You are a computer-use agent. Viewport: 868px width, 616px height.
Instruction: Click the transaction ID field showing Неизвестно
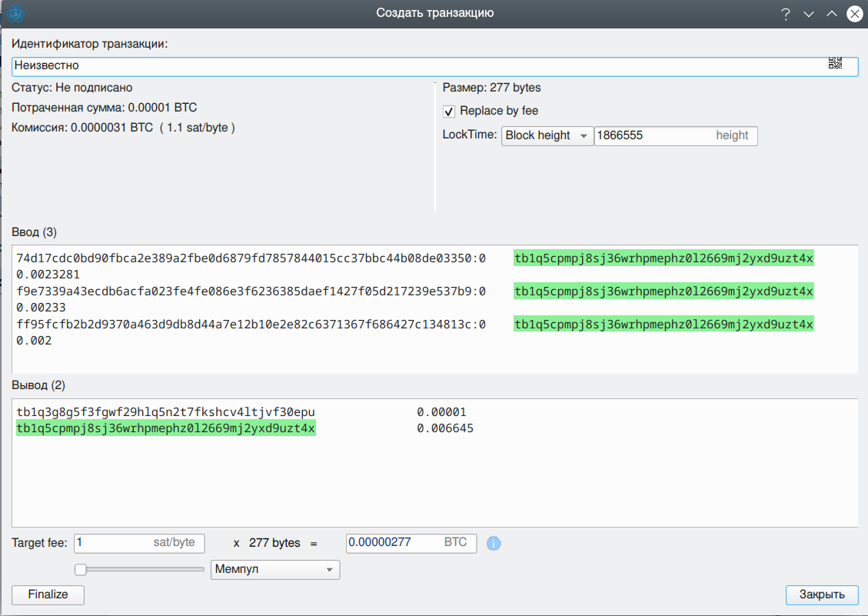435,66
